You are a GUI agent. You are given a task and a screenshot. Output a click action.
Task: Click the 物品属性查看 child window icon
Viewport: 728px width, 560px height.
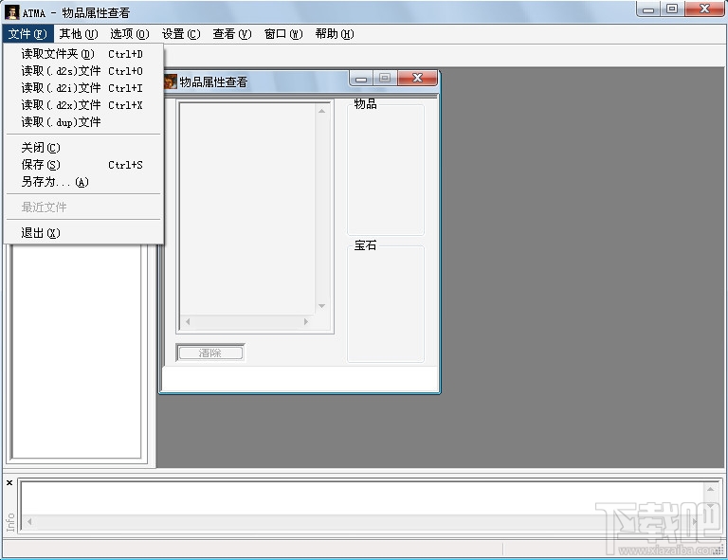[x=171, y=81]
